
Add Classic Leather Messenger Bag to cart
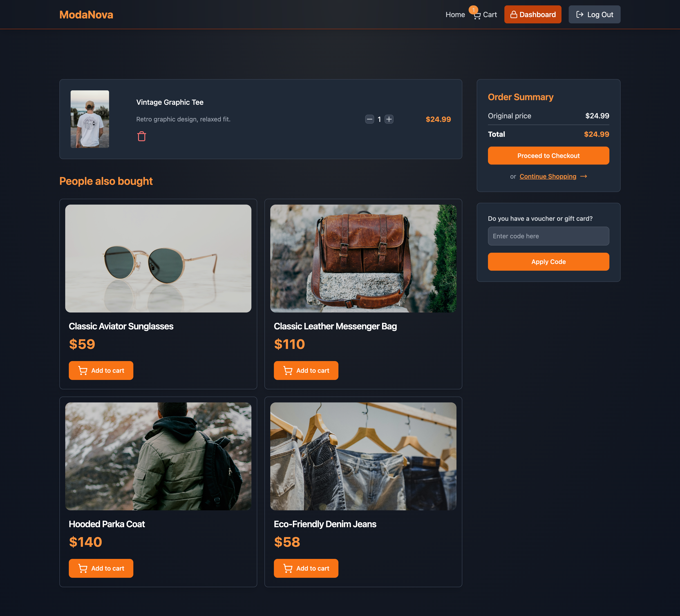coord(306,370)
